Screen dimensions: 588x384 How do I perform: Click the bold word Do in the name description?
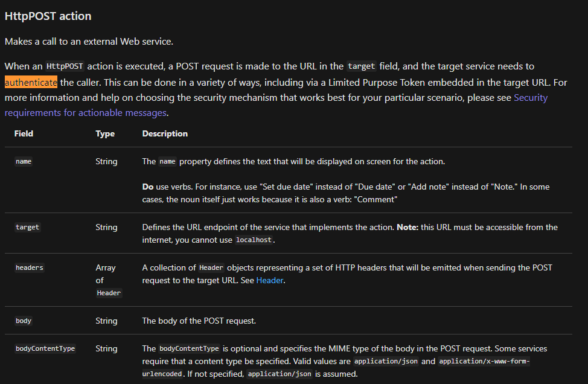(x=147, y=187)
